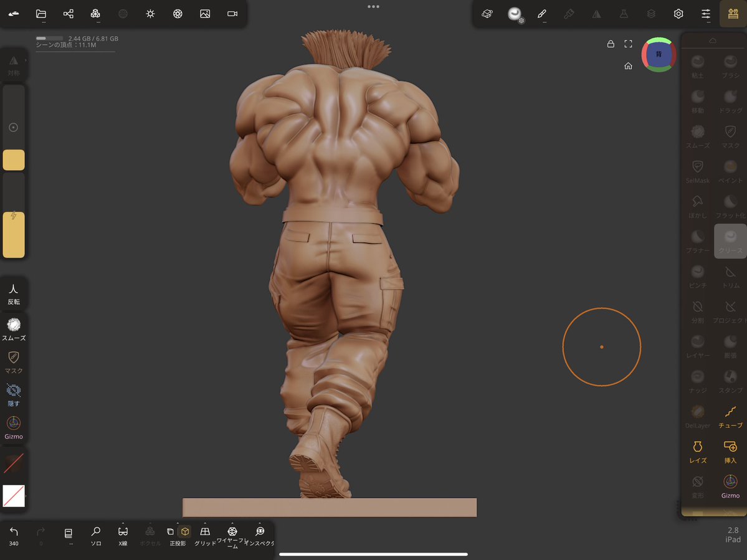Open the Scene hierarchy menu
This screenshot has height=560, width=747.
[68, 14]
